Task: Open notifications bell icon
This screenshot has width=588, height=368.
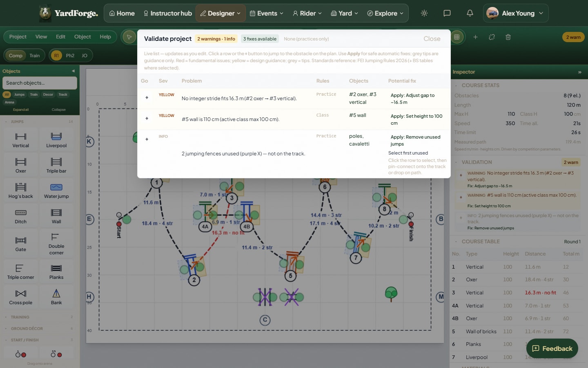Action: pos(470,13)
